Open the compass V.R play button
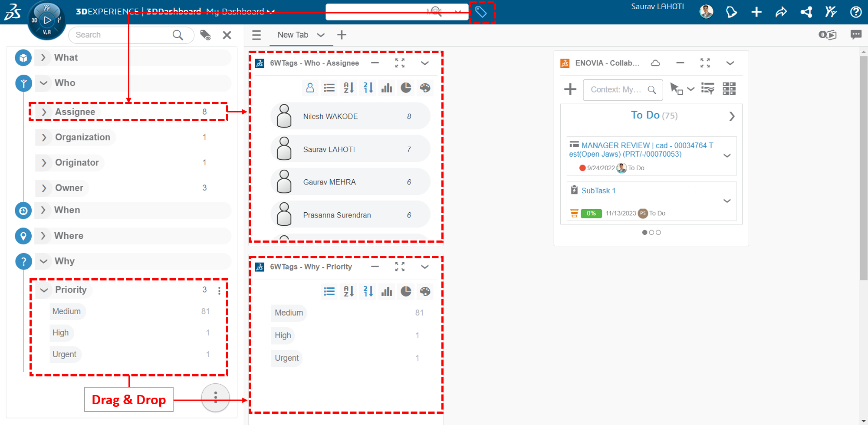Viewport: 868px width, 425px height. point(47,20)
